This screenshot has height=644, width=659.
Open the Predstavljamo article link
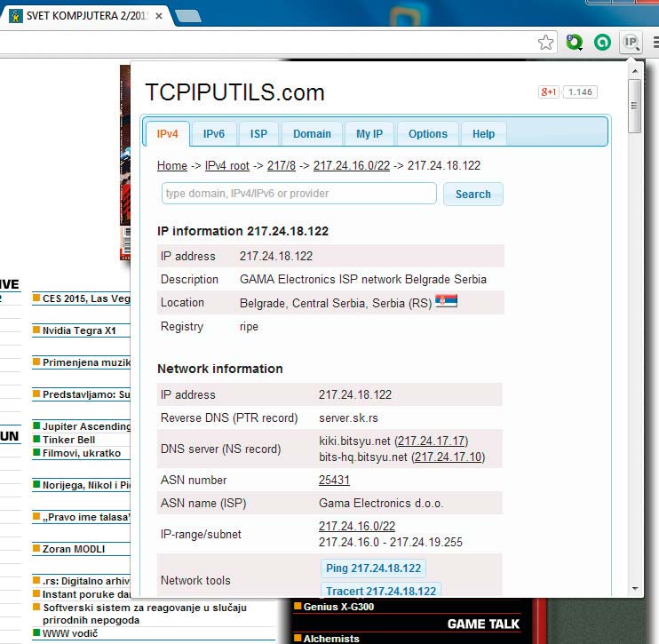[x=86, y=394]
